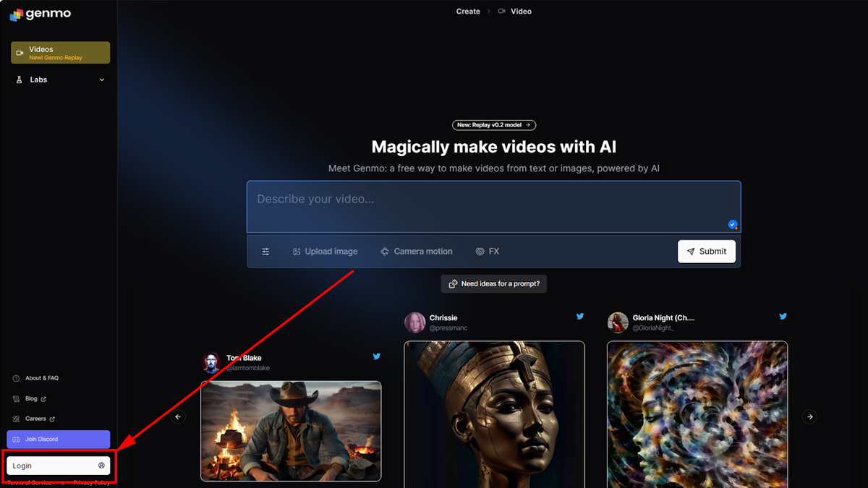Click the Login button
Screen dimensions: 868x488
pos(58,466)
